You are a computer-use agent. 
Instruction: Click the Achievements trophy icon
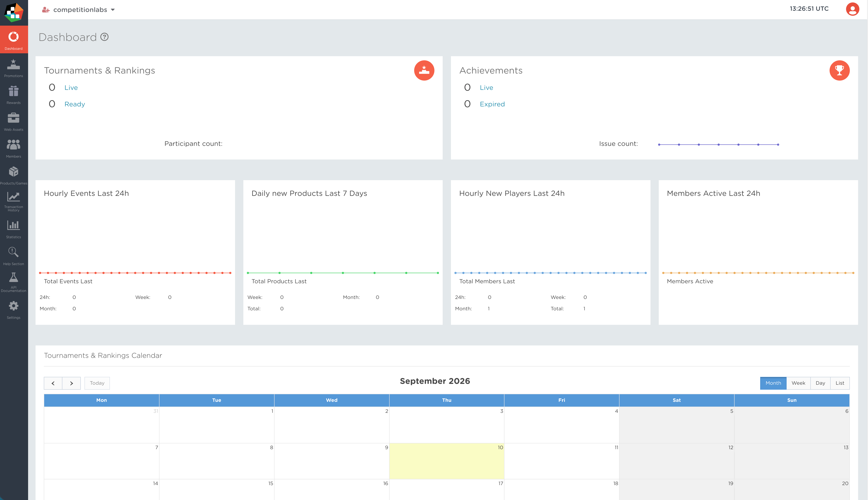[839, 70]
